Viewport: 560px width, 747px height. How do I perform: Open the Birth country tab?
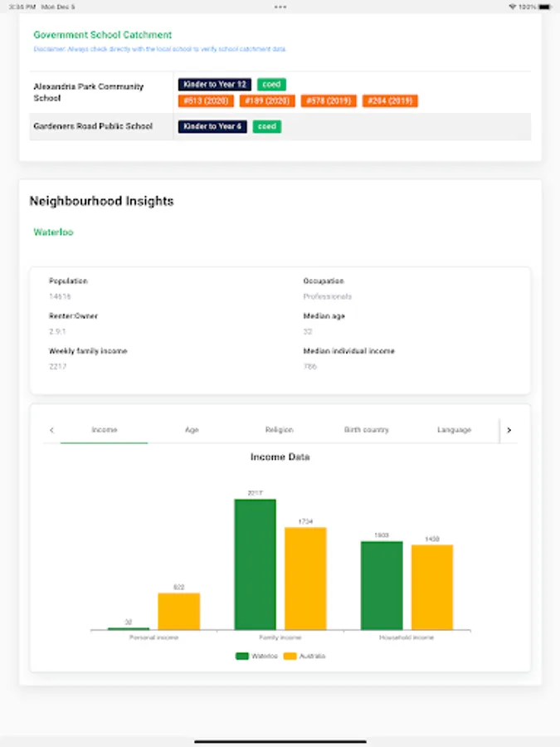(x=366, y=430)
